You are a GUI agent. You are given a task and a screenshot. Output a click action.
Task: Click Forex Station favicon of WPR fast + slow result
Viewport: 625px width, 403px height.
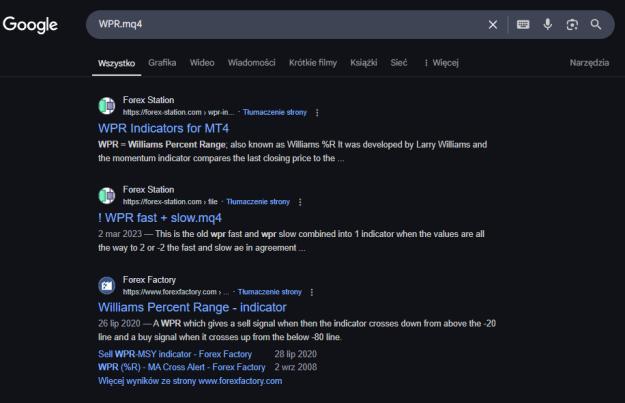point(107,195)
